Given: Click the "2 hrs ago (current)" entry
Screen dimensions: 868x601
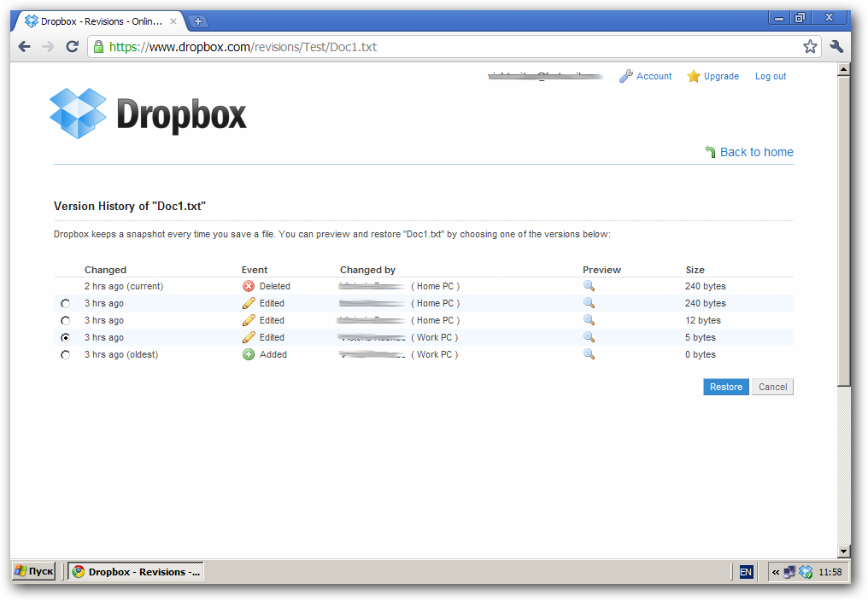Looking at the screenshot, I should coord(124,286).
